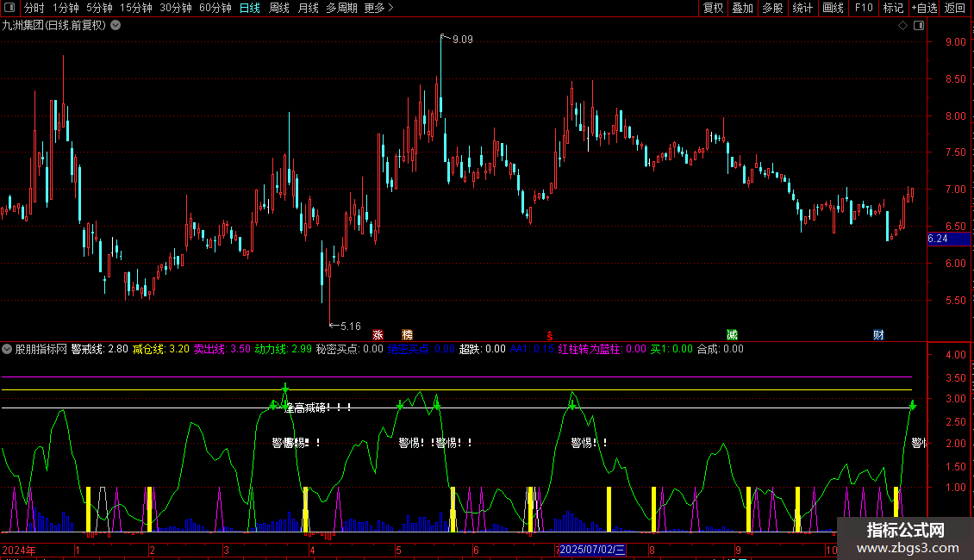Click the 复权 button
Screen dimensions: 974x560
pyautogui.click(x=713, y=9)
